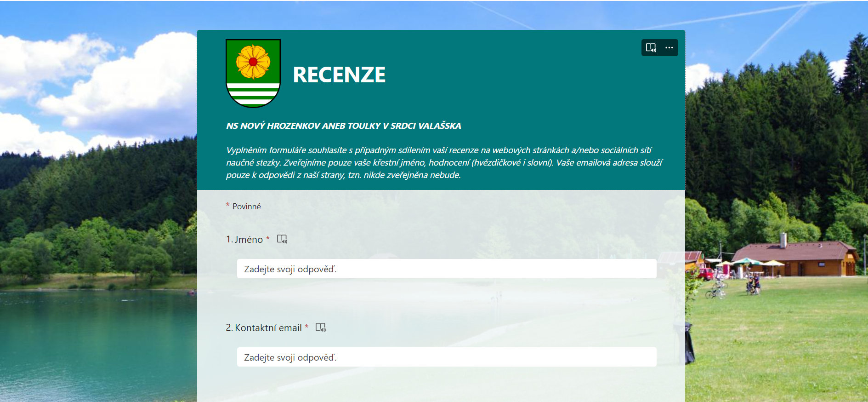The width and height of the screenshot is (868, 402).
Task: Click the red asterisk next to Jméno
Action: [x=268, y=239]
